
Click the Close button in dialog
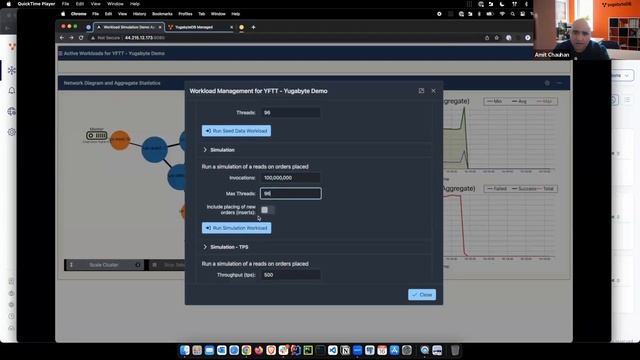422,295
